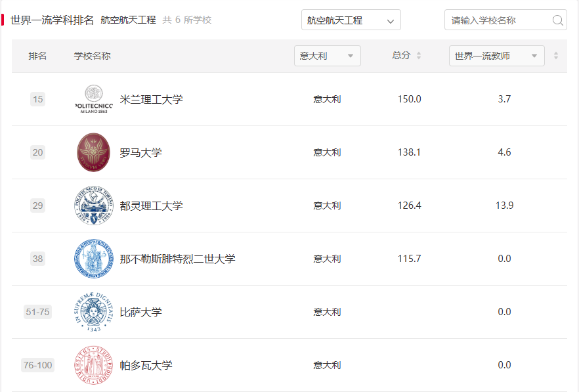Click University of Padua red seal

click(x=93, y=365)
